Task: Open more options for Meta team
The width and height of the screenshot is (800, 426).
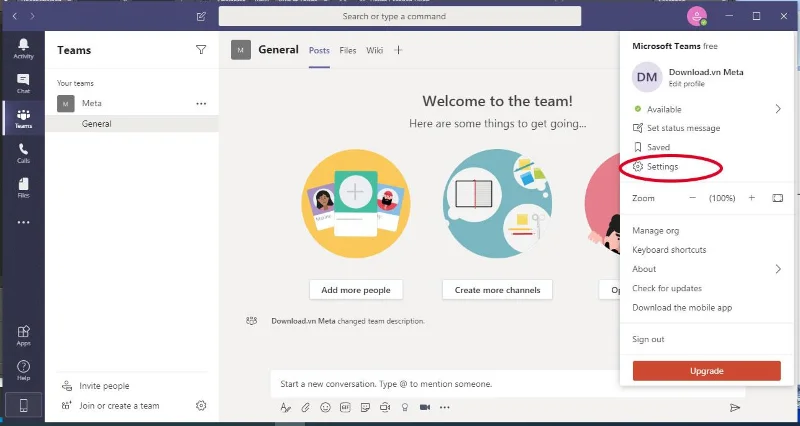Action: pos(201,104)
